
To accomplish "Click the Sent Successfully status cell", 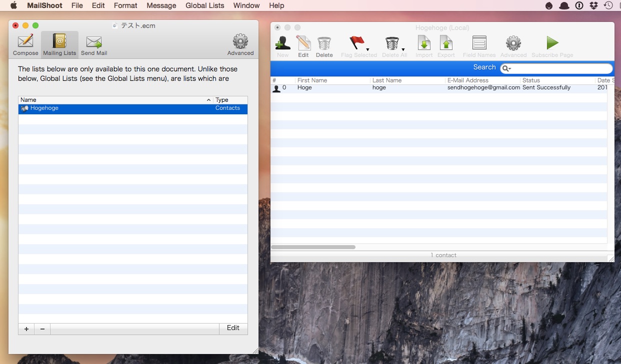I will 546,87.
